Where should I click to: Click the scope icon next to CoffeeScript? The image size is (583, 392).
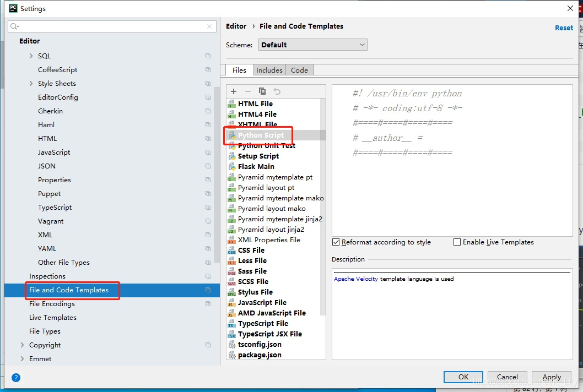(x=208, y=70)
